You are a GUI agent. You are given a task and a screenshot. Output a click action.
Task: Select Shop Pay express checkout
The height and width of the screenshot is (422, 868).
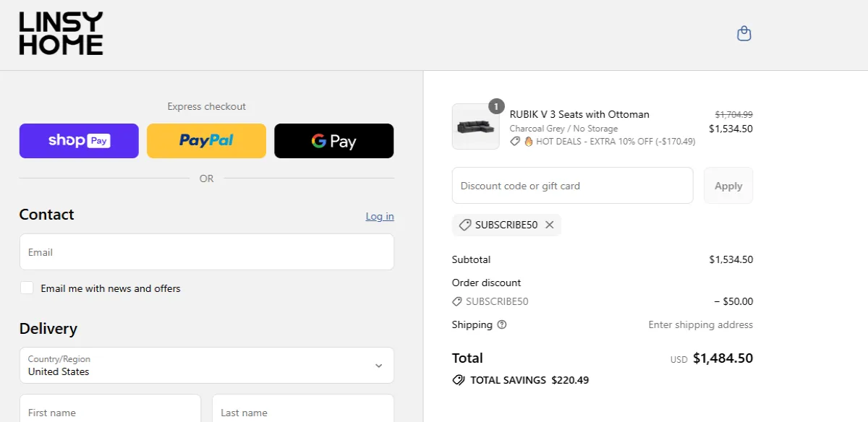pos(78,140)
